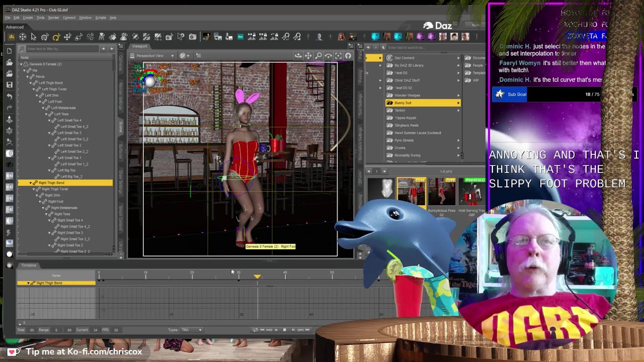The image size is (644, 362).
Task: Open timeline Types TRA dropdown
Action: click(x=192, y=330)
